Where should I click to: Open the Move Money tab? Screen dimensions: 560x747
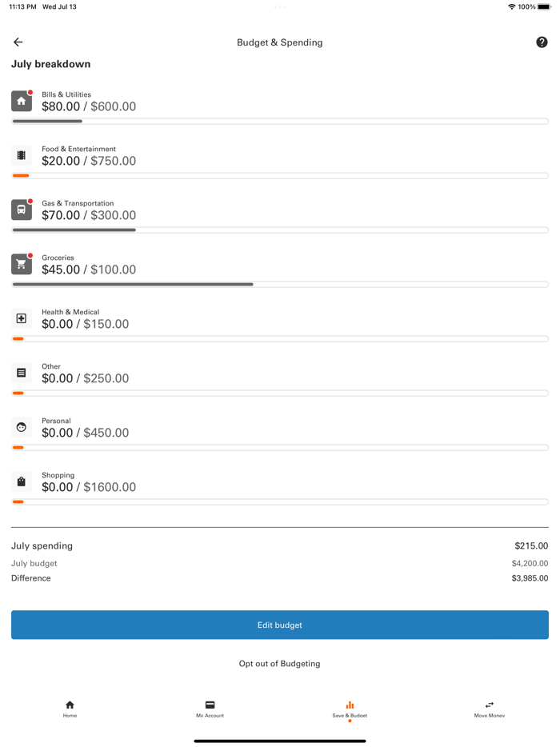[x=489, y=709]
